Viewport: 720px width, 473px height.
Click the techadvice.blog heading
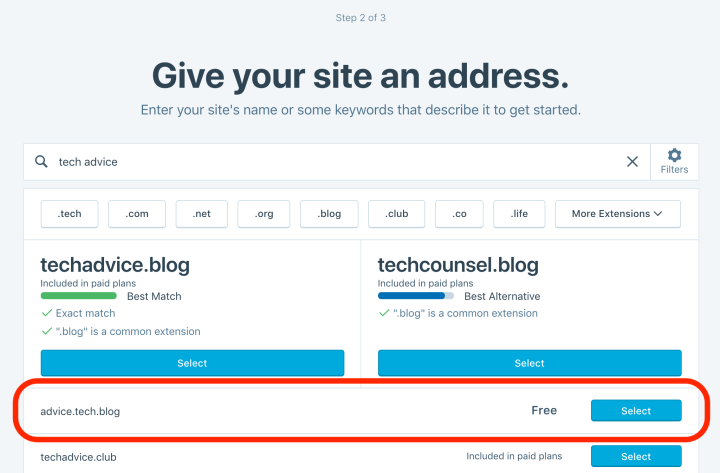(x=115, y=265)
